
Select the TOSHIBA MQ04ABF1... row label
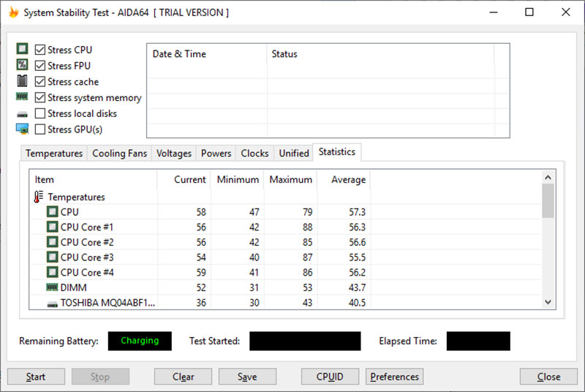(107, 303)
